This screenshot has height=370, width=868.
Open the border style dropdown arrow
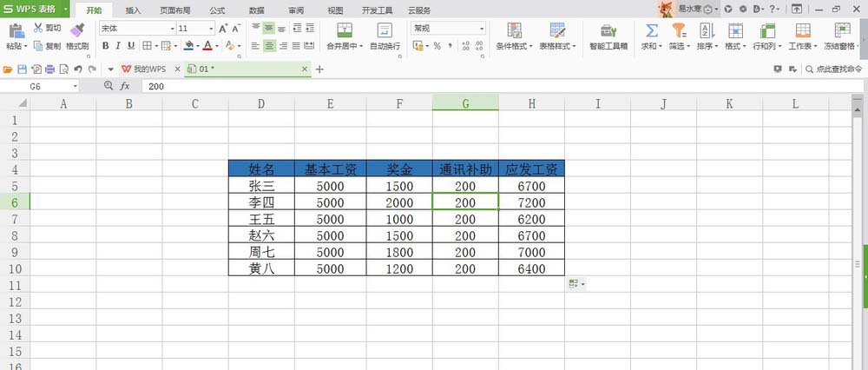tap(156, 47)
